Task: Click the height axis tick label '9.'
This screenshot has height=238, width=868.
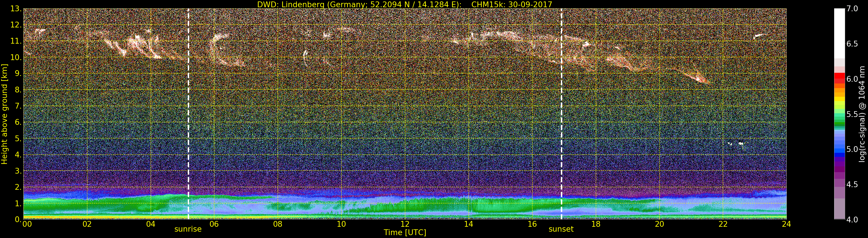Action: pyautogui.click(x=18, y=73)
